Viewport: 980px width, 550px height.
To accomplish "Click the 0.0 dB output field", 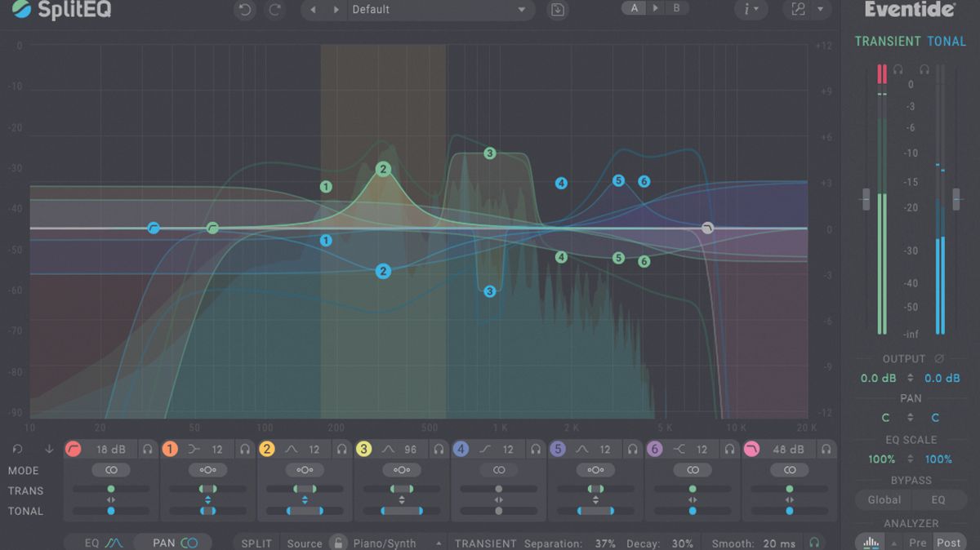I will click(877, 378).
